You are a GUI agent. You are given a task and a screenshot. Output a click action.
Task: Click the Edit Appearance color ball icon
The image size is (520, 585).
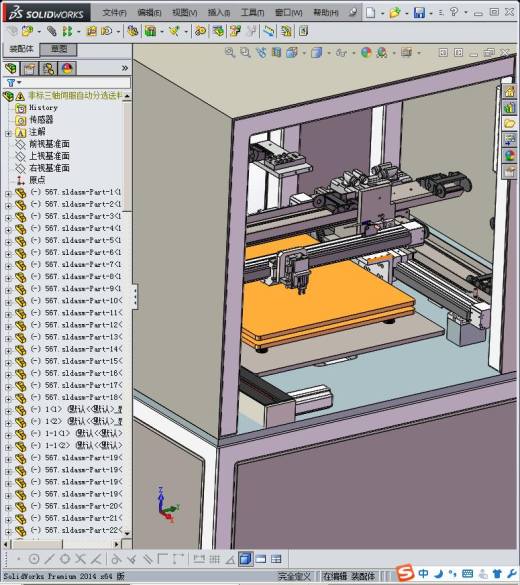[366, 53]
